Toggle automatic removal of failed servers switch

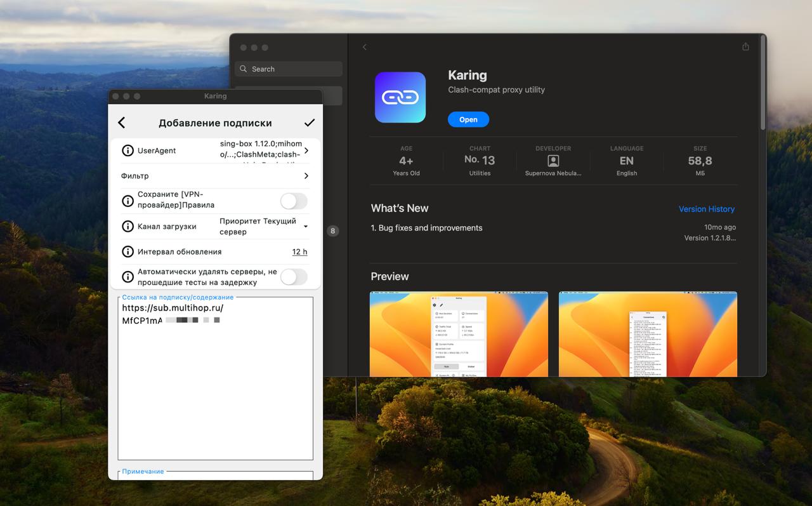[294, 277]
